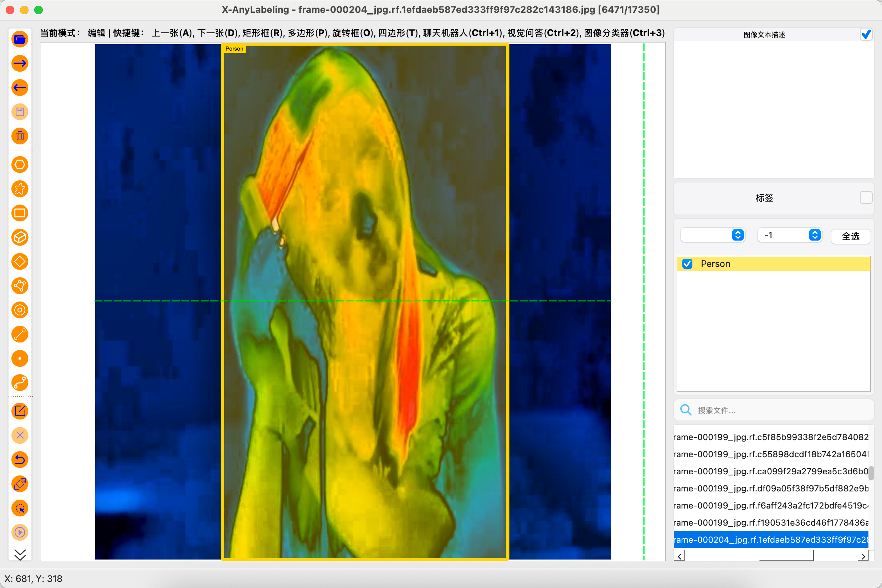Expand more tools chevron at toolbar bottom

20,554
